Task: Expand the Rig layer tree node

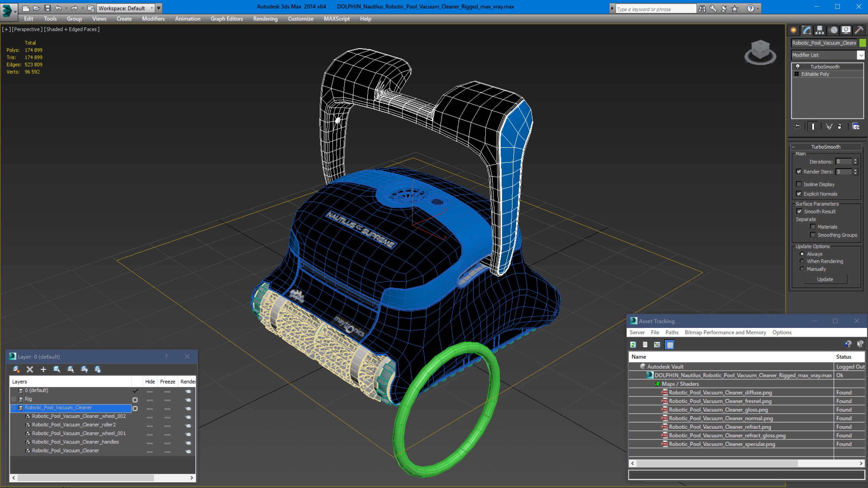Action: [14, 399]
